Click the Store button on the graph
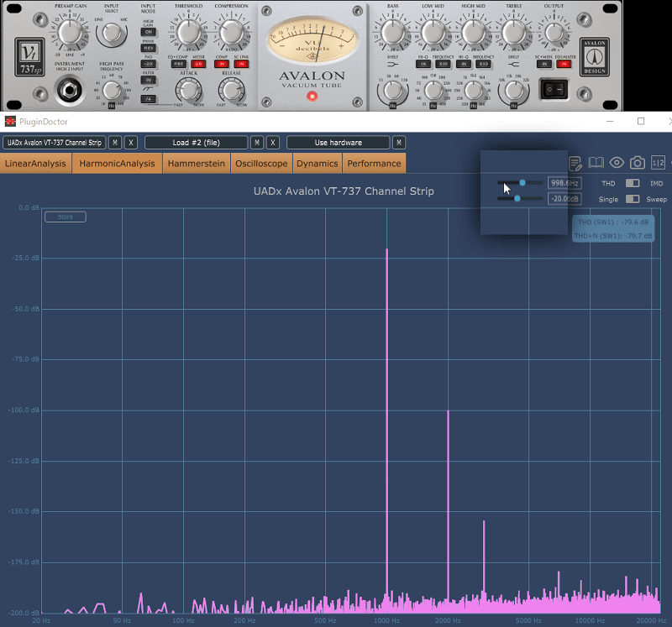672x627 pixels. pyautogui.click(x=66, y=217)
